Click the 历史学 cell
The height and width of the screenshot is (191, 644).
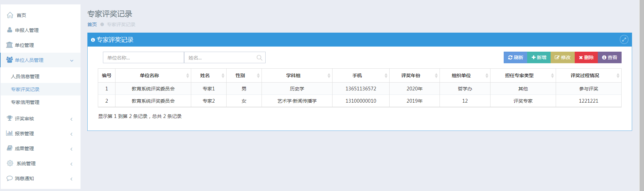pyautogui.click(x=297, y=89)
